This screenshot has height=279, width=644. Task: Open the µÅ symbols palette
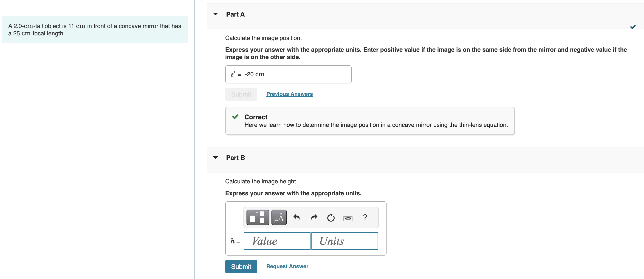(279, 217)
